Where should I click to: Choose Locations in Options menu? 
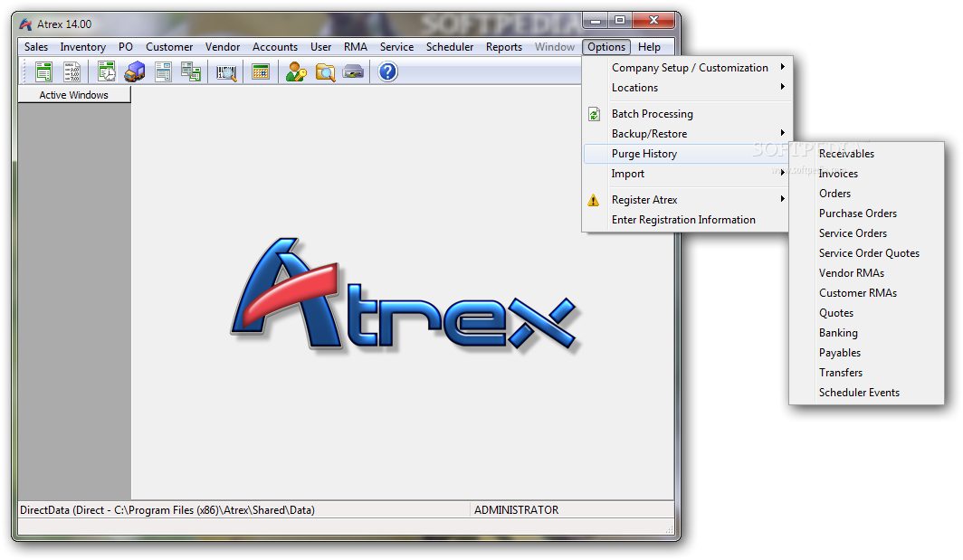(686, 88)
